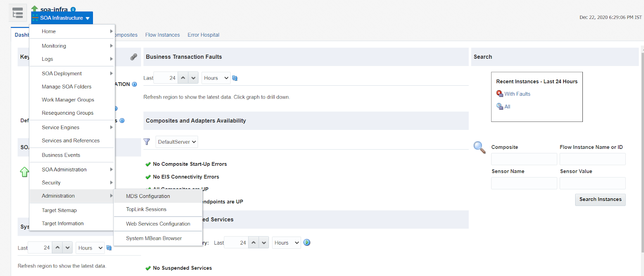This screenshot has width=644, height=276.
Task: Click the magnifying glass search icon
Action: (x=479, y=147)
